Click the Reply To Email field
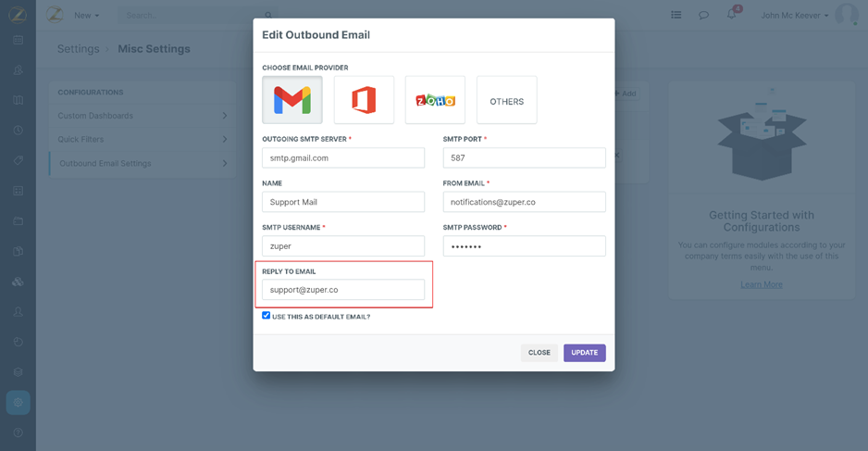 pyautogui.click(x=342, y=290)
